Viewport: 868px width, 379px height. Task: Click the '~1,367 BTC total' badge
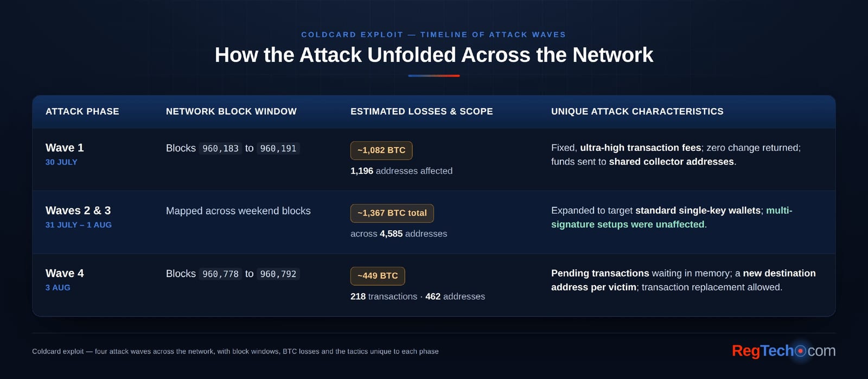coord(392,213)
